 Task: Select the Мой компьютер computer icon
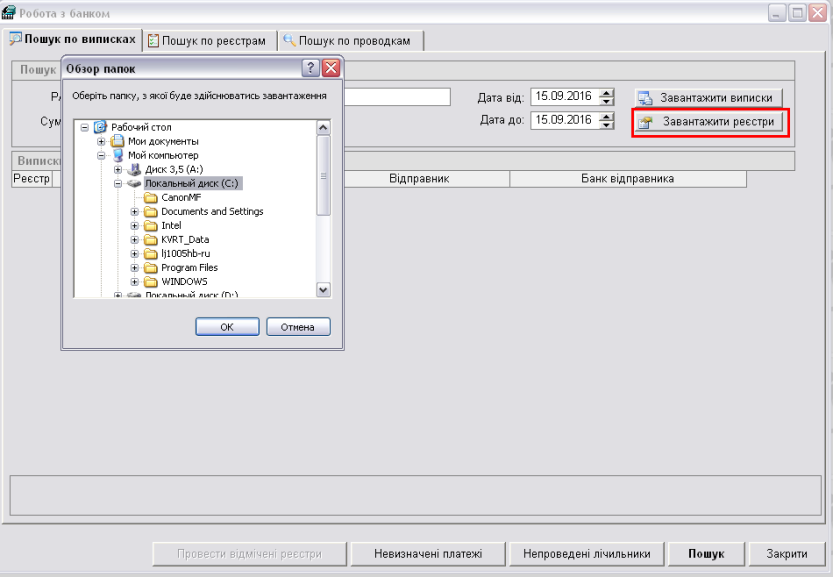(x=117, y=156)
